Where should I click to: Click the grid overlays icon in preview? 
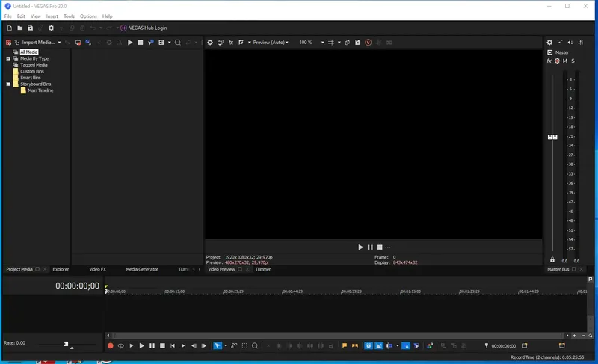click(331, 43)
